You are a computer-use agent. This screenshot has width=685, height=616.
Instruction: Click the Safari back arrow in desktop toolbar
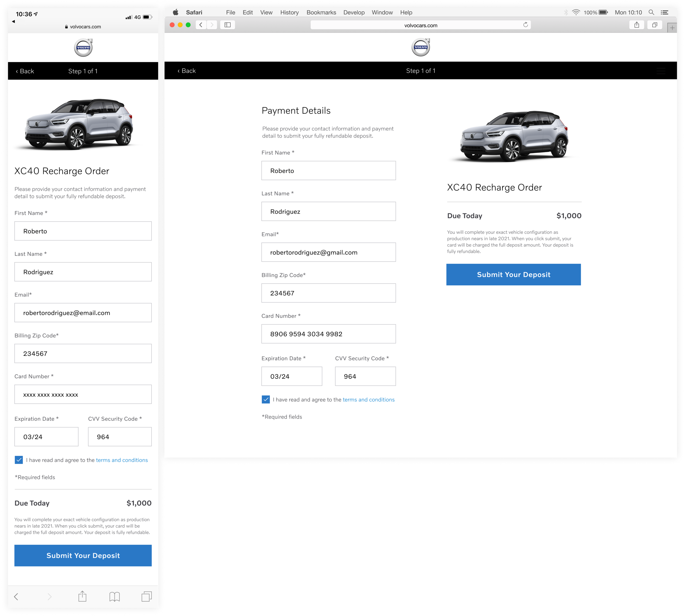click(201, 25)
